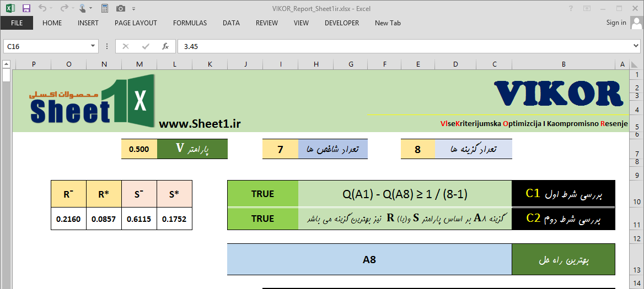Select row 7 header

636,149
